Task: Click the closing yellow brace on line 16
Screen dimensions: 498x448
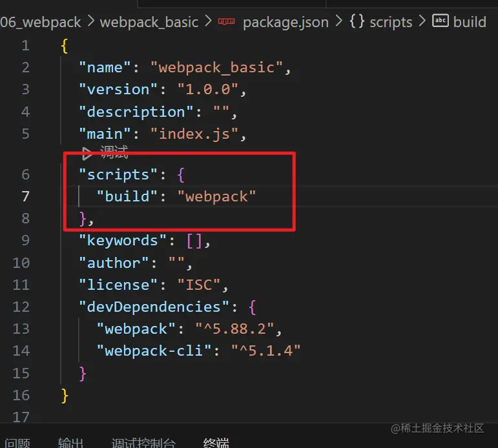Action: click(x=65, y=396)
